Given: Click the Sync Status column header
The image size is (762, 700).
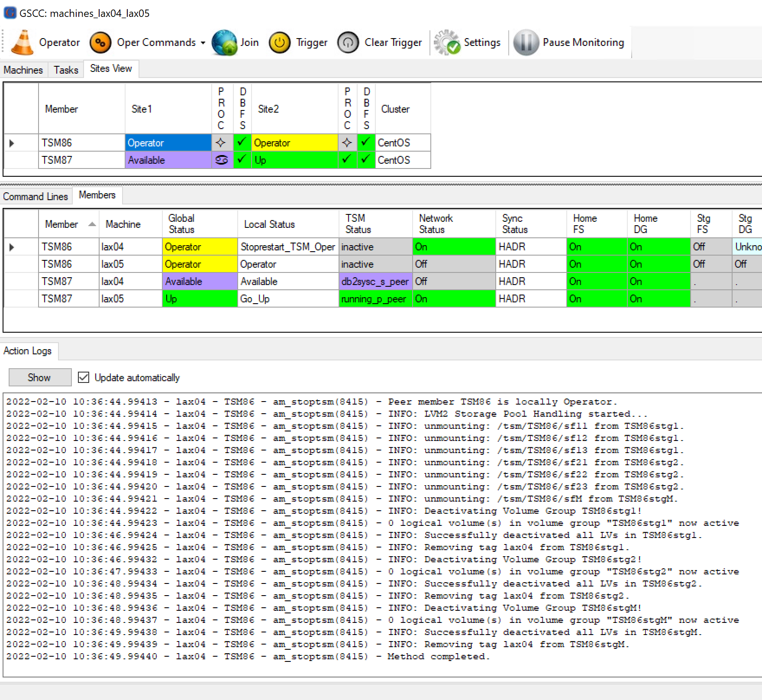Looking at the screenshot, I should point(531,224).
